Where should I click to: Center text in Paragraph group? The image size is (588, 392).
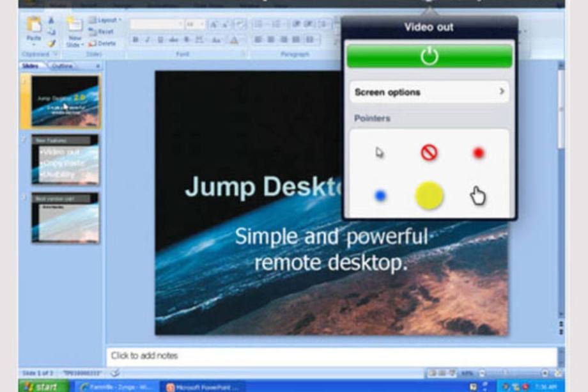271,40
